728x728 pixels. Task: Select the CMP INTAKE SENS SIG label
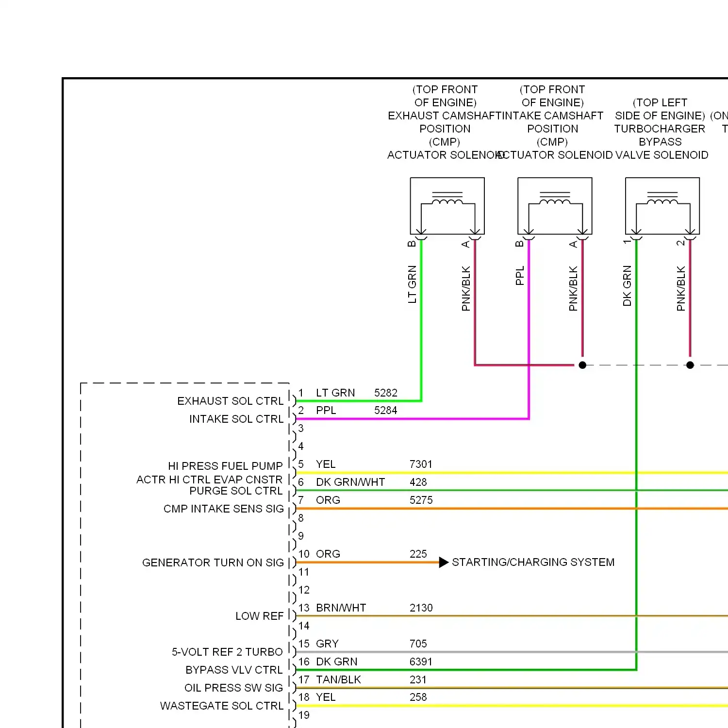click(x=223, y=509)
